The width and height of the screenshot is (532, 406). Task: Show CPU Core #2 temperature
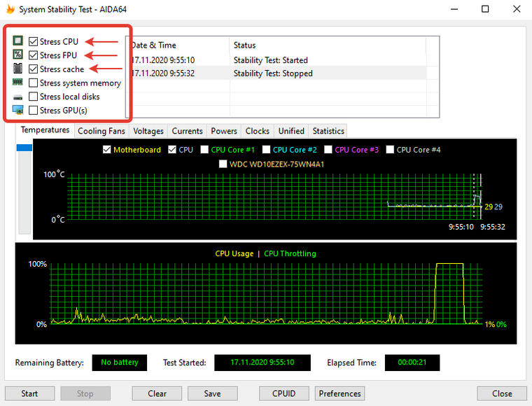click(x=266, y=150)
